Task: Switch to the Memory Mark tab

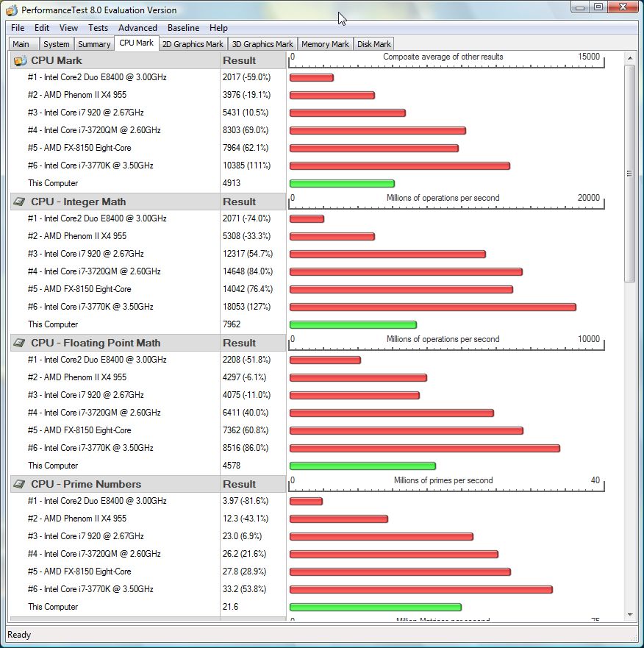Action: (x=325, y=44)
